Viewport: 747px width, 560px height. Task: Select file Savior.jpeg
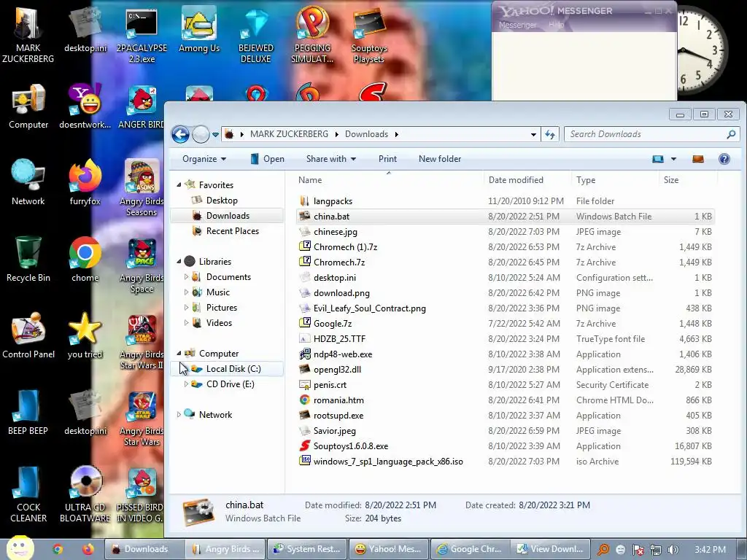pyautogui.click(x=334, y=430)
